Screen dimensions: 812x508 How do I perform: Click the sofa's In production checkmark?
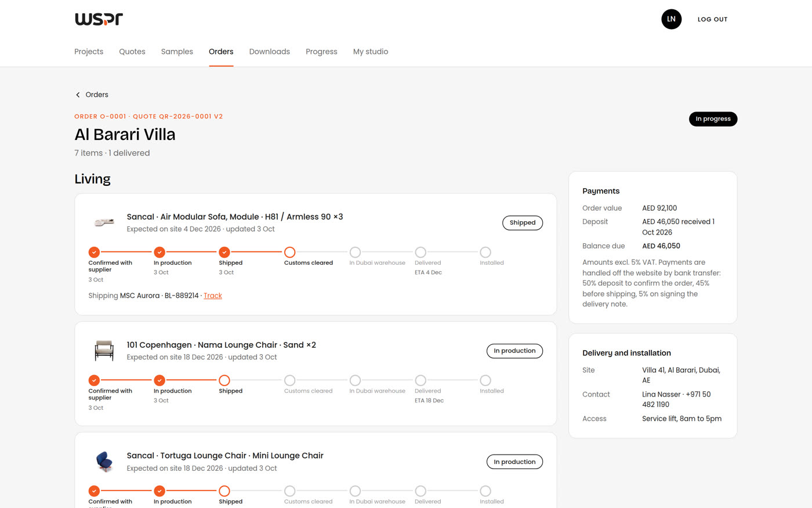(159, 252)
